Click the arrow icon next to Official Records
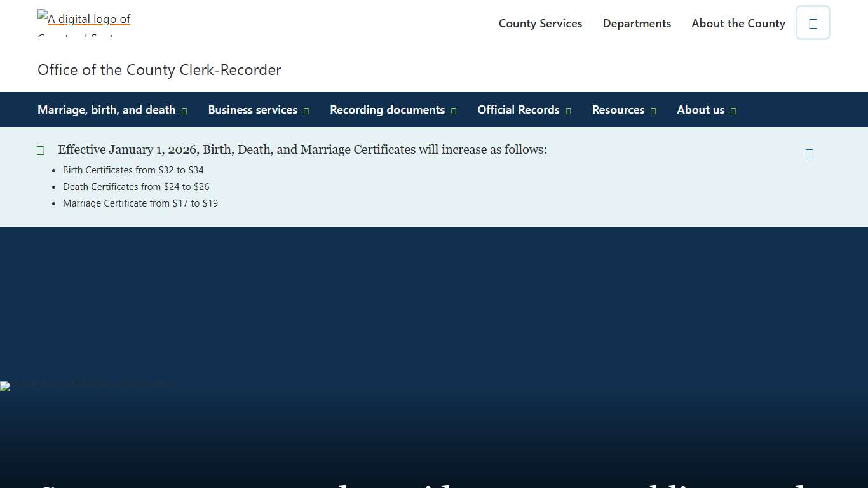The height and width of the screenshot is (488, 868). point(568,111)
